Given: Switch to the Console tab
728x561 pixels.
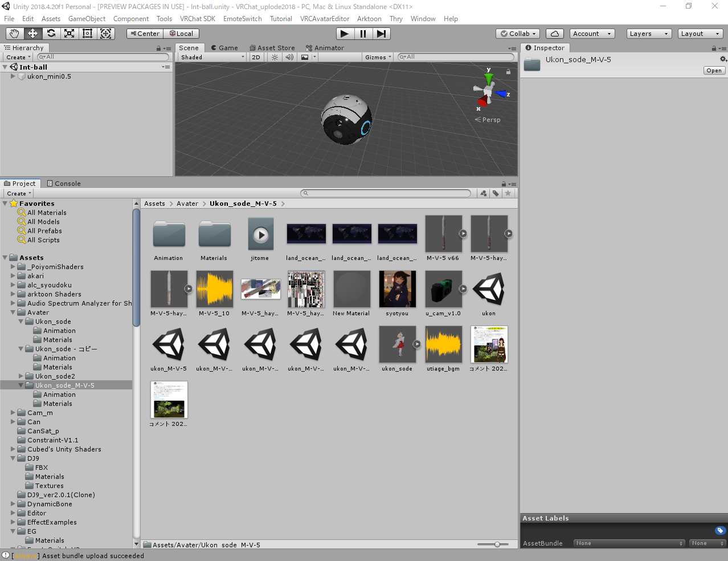Looking at the screenshot, I should click(64, 184).
